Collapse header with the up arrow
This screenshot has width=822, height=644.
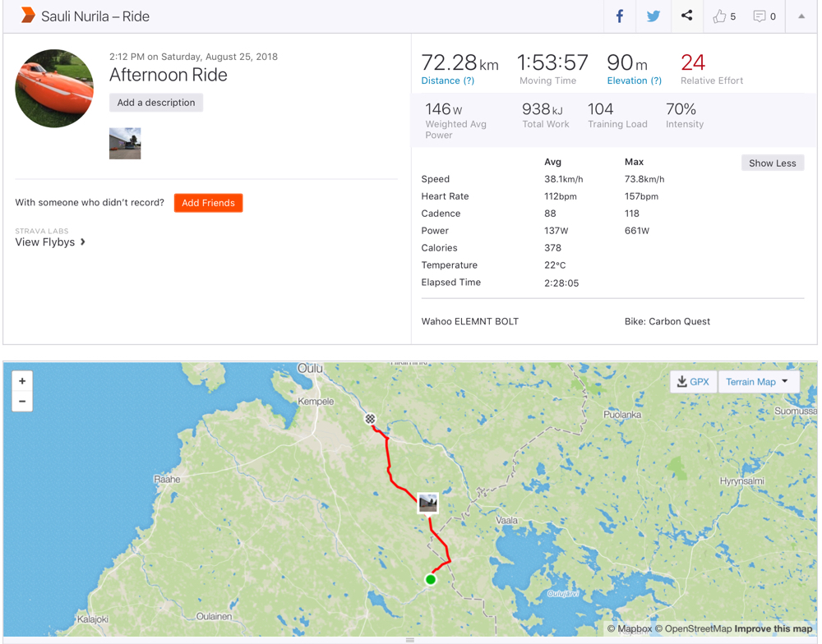(x=801, y=16)
